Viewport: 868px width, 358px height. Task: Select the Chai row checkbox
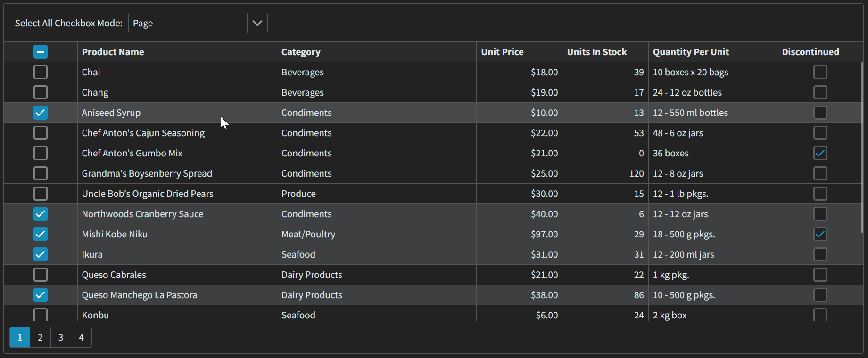41,72
